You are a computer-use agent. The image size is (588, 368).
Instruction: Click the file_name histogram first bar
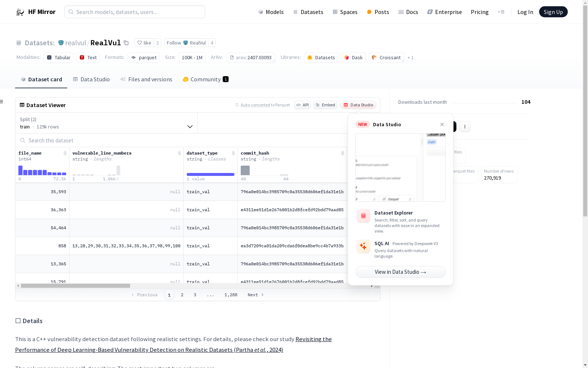21,170
